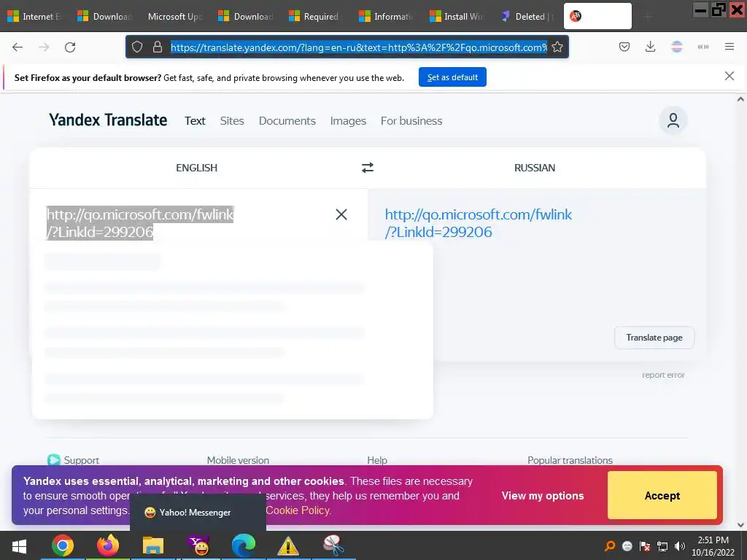Switch to the Required tab

[x=317, y=17]
